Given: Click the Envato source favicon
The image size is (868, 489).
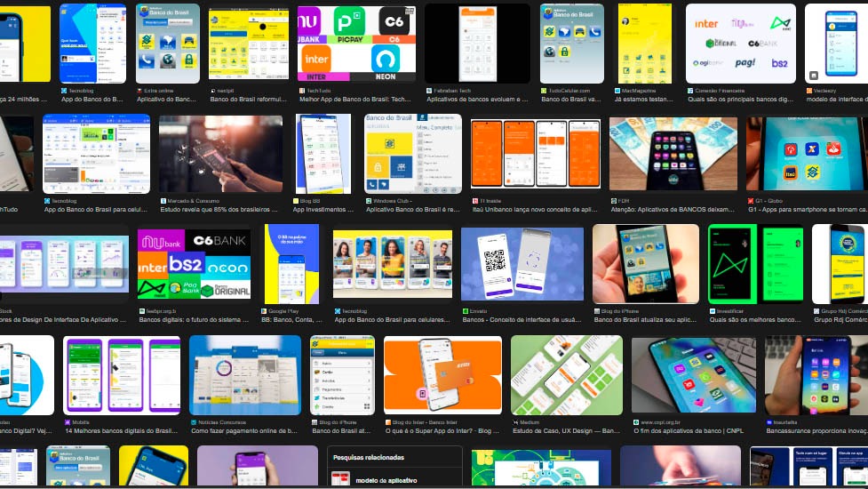Looking at the screenshot, I should [x=465, y=311].
